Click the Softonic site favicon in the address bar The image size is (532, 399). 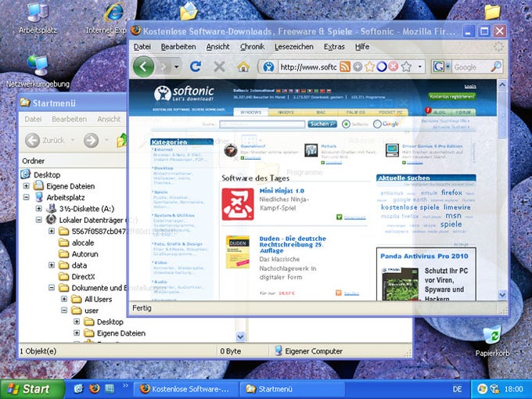268,66
